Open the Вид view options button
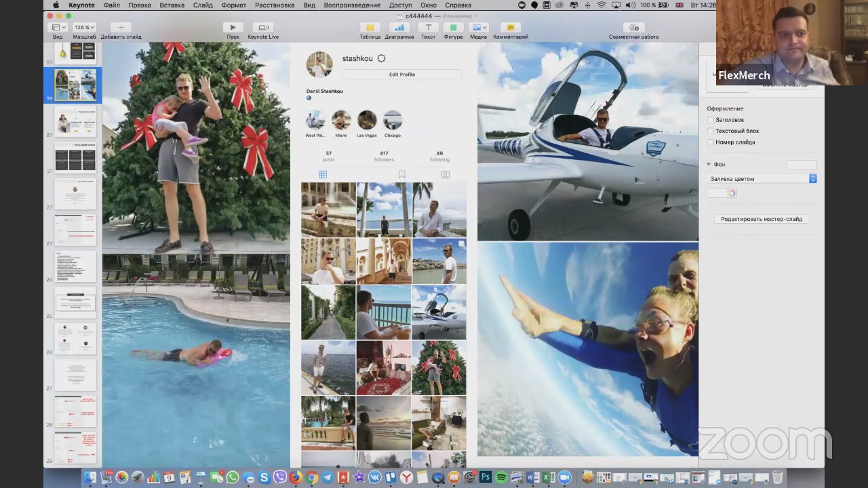The height and width of the screenshot is (488, 868). (58, 27)
